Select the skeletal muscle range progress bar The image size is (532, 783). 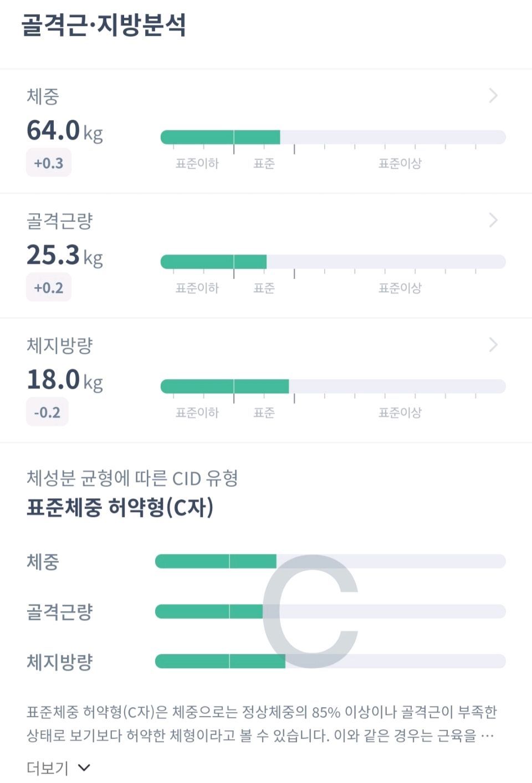[x=333, y=262]
